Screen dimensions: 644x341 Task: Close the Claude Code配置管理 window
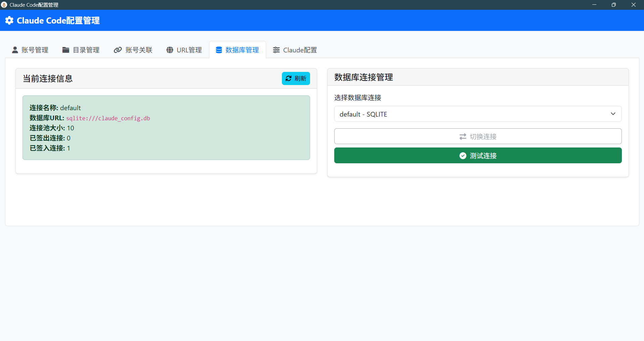coord(634,5)
